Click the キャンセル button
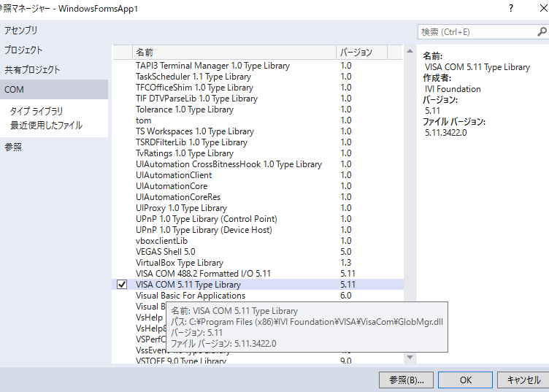549x392 pixels. (x=523, y=380)
